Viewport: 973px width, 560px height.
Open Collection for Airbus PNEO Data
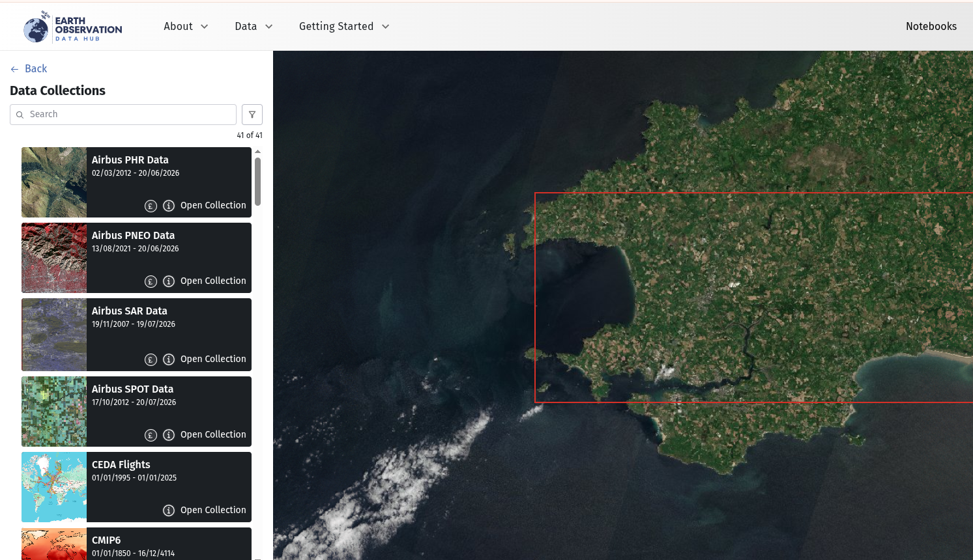(213, 281)
